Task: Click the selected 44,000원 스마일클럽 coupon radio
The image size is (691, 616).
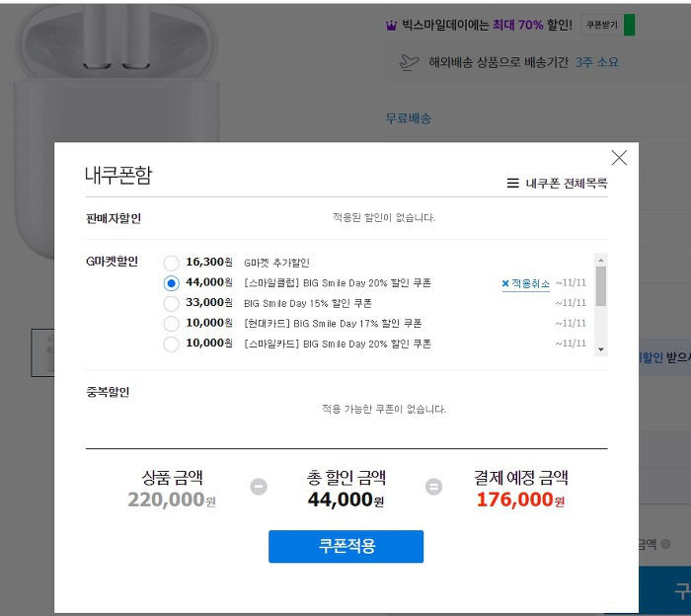Action: [x=171, y=283]
